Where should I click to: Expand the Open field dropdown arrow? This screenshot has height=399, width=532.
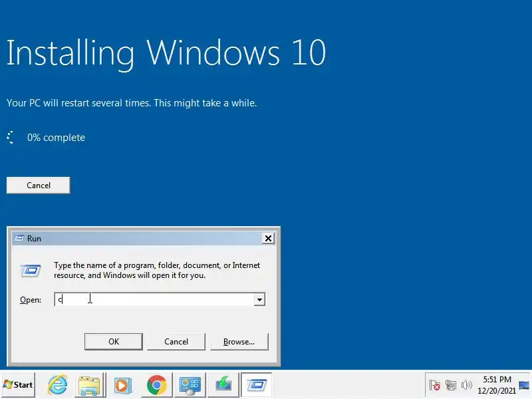click(259, 300)
